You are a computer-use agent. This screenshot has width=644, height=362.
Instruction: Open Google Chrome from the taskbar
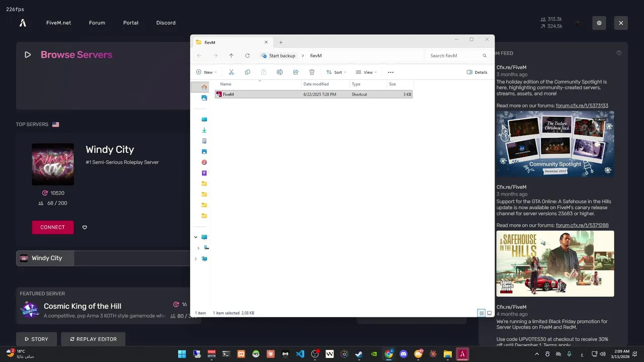(388, 354)
